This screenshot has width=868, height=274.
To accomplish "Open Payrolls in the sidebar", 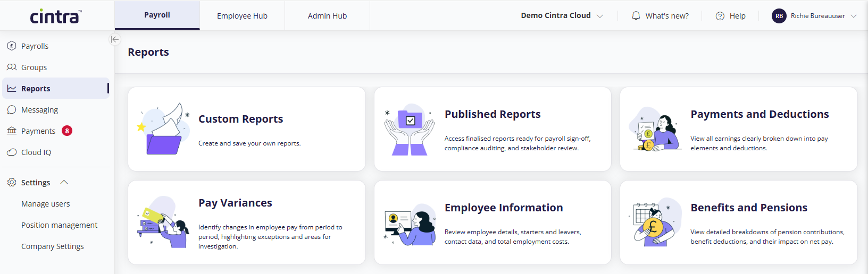I will pos(56,46).
